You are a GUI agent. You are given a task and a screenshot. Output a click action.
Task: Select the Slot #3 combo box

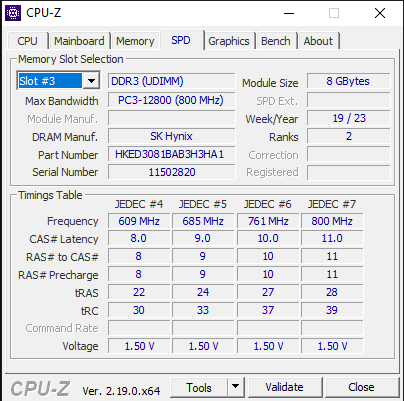tap(58, 81)
